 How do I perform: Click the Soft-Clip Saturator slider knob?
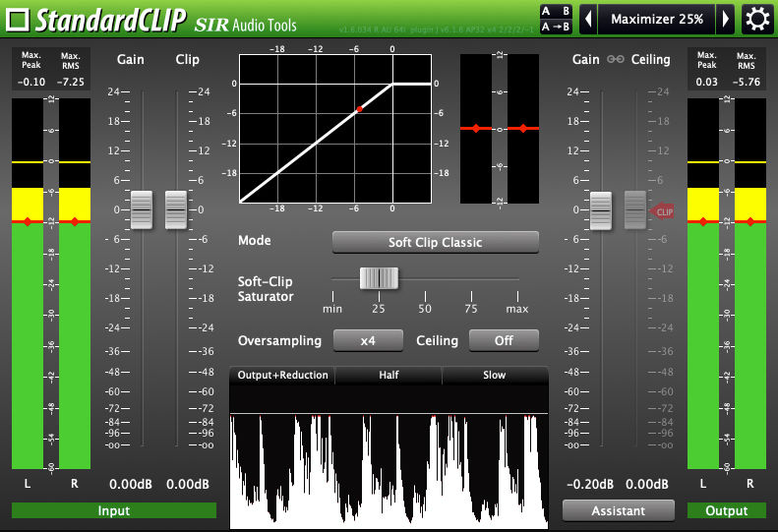coord(379,278)
